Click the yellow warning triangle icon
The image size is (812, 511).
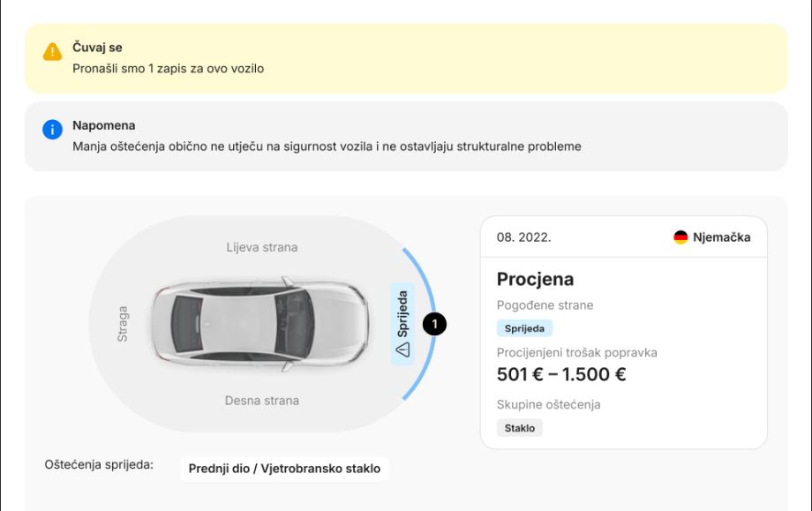tap(53, 53)
